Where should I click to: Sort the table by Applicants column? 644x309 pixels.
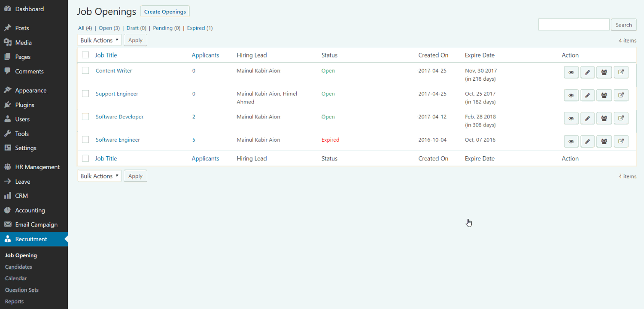tap(205, 55)
